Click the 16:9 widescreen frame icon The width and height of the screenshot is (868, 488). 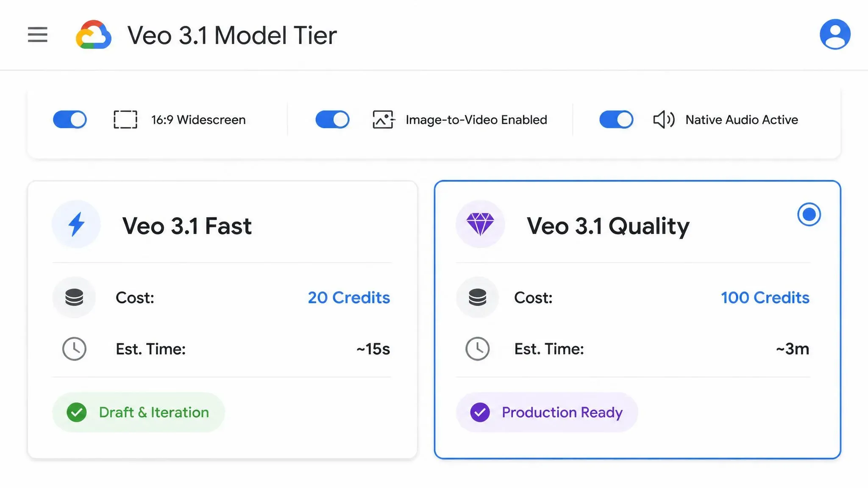(x=125, y=119)
